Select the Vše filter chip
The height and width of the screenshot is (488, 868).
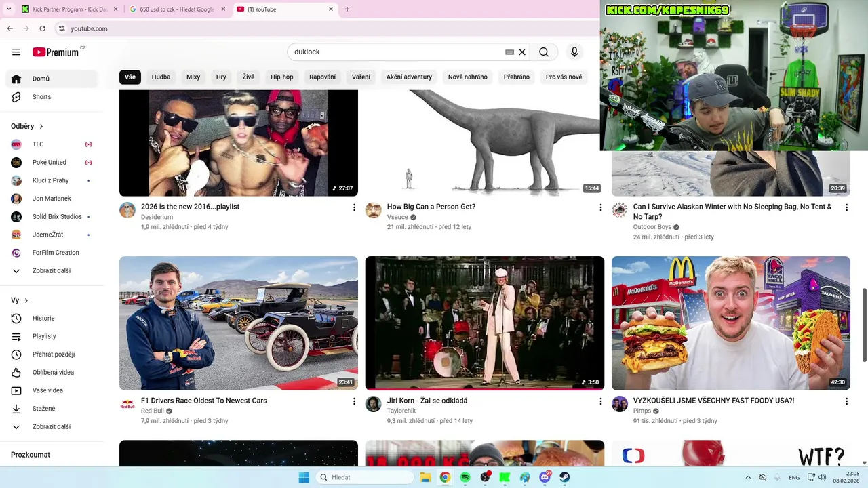tap(130, 77)
